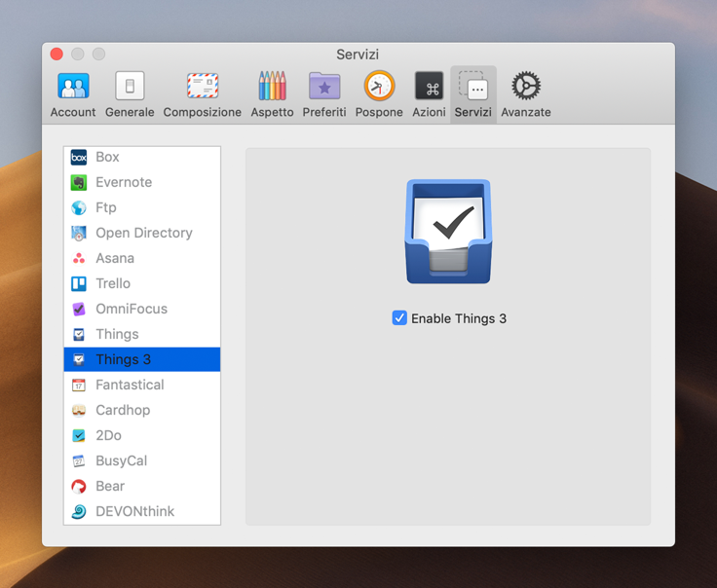Open the Avanzate gear icon
The width and height of the screenshot is (717, 588).
coord(526,86)
